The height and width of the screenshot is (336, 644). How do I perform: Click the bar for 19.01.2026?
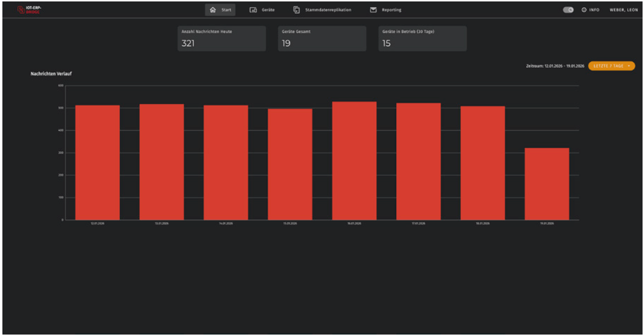coord(547,184)
